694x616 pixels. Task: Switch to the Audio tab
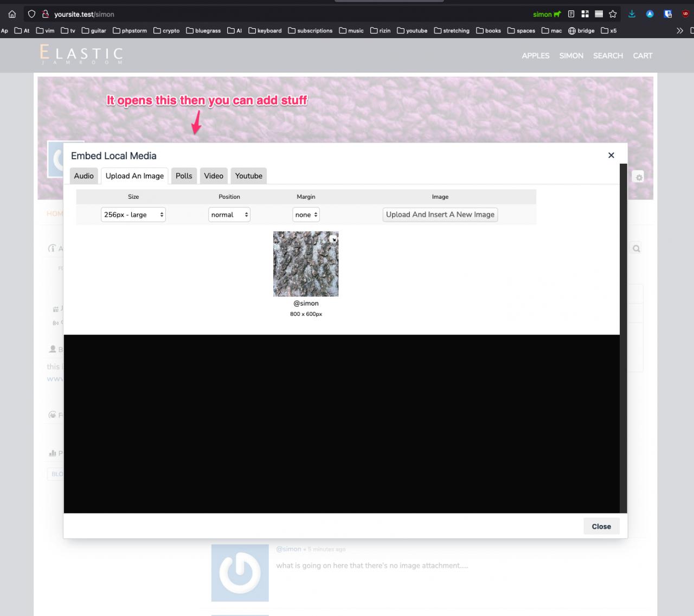84,176
